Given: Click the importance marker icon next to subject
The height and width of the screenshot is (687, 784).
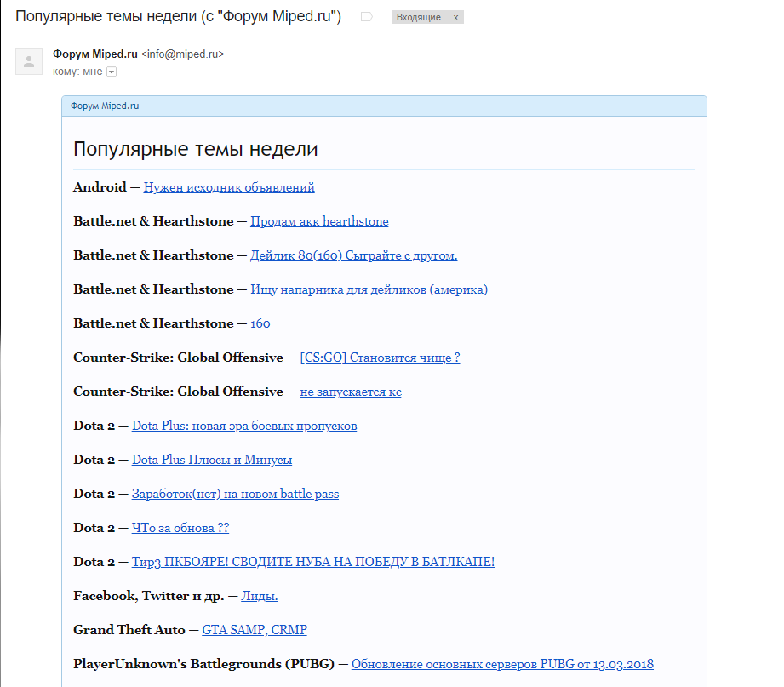Looking at the screenshot, I should point(367,17).
